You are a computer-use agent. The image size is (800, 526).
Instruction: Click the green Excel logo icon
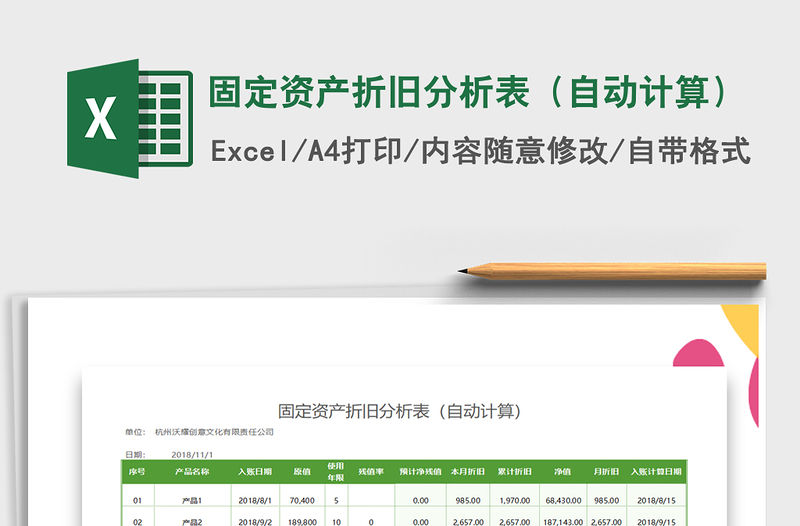[130, 118]
